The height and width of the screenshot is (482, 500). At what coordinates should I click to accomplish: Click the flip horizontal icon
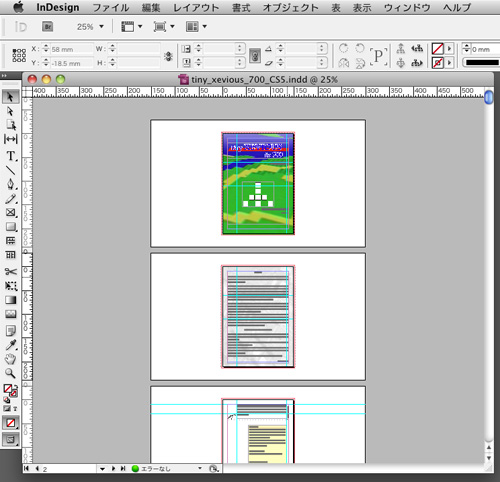[344, 63]
